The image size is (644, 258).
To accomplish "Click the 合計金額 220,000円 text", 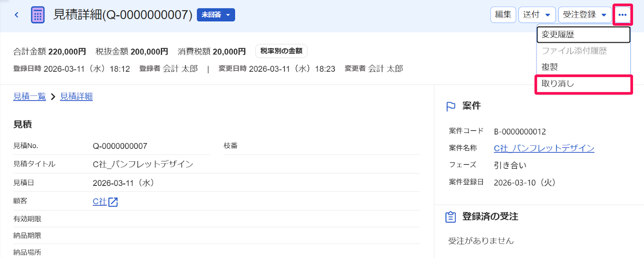I will pyautogui.click(x=50, y=52).
